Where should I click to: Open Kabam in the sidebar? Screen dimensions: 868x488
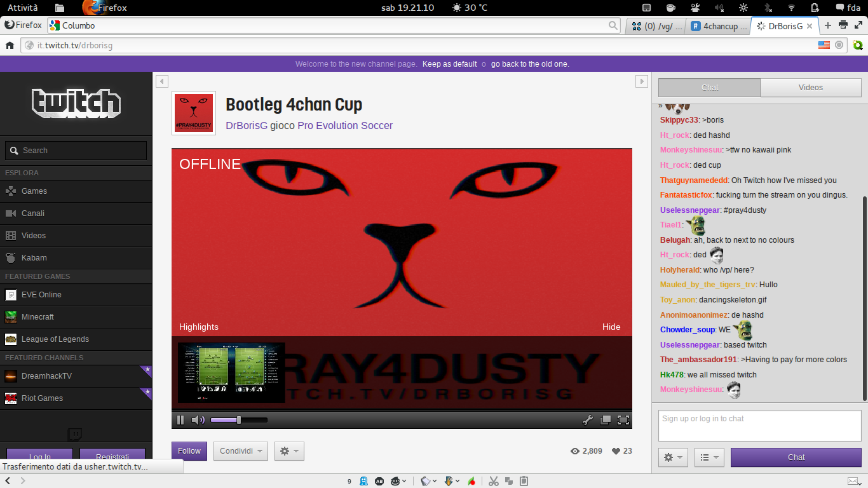click(x=76, y=258)
